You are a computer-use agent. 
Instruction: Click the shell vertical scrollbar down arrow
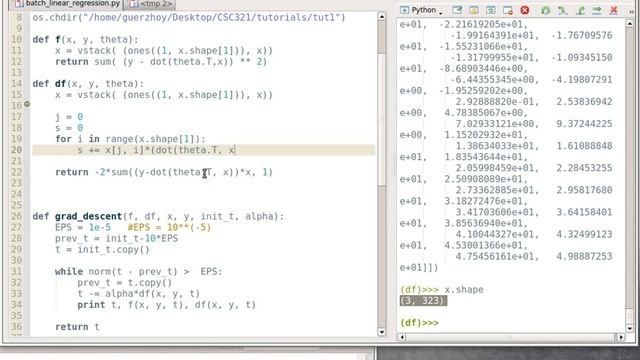(629, 328)
